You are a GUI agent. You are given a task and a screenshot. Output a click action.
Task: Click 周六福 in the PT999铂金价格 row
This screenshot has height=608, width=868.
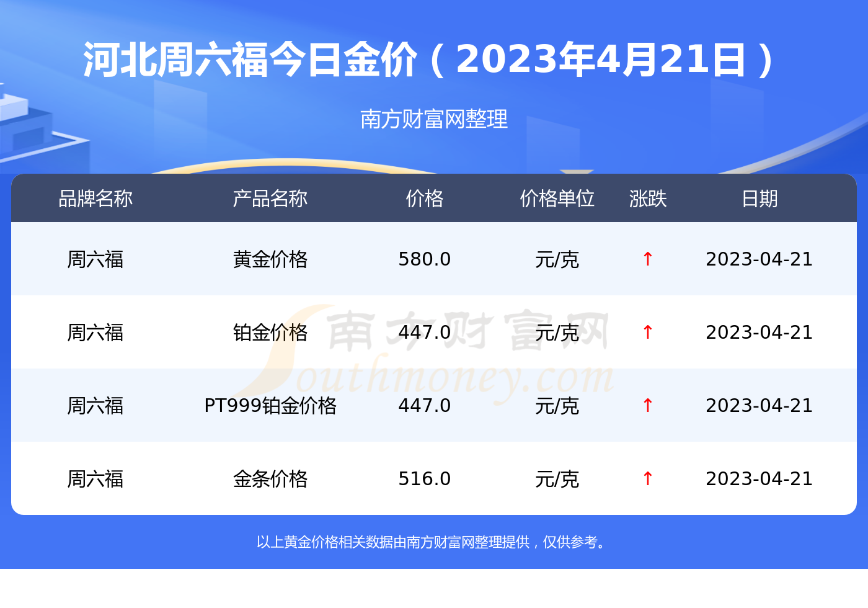click(x=95, y=405)
